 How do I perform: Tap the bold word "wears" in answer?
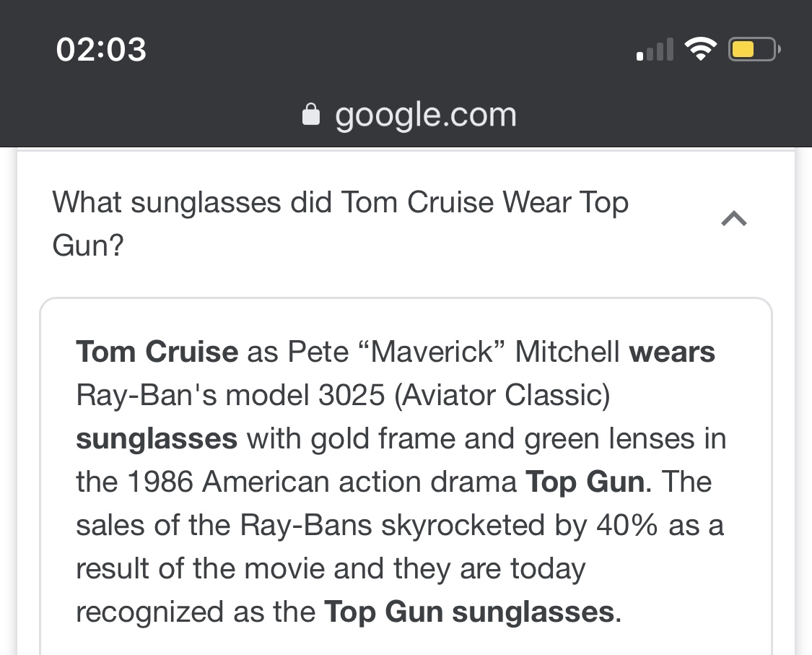672,352
